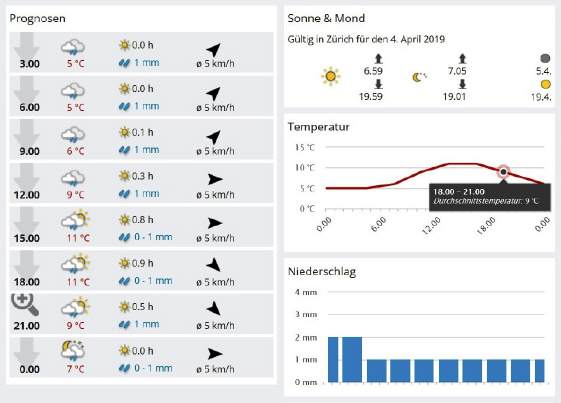Click the highlighted temperature point marker
This screenshot has height=403, width=561.
click(503, 172)
